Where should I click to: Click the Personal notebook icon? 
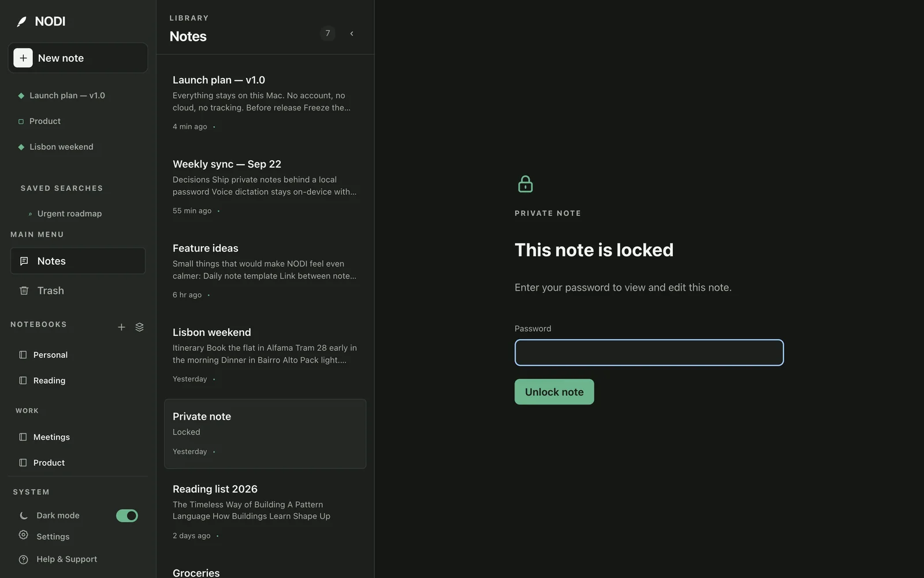click(23, 355)
